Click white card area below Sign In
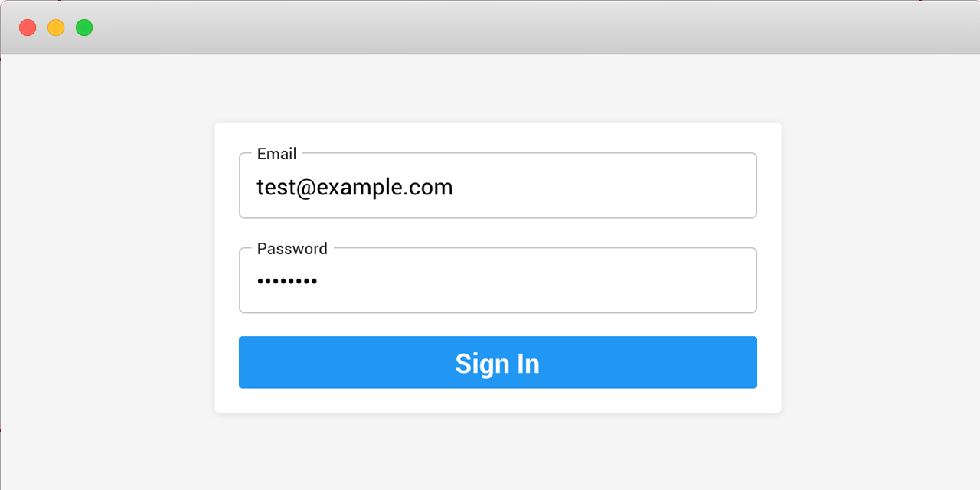This screenshot has height=490, width=980. tap(498, 400)
